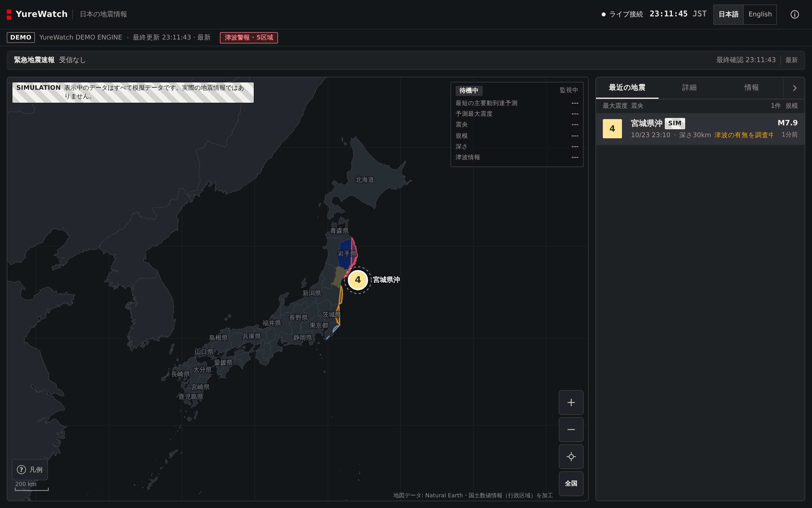The image size is (812, 508).
Task: Click the 津波の有無を調査中 status text
Action: tap(743, 135)
